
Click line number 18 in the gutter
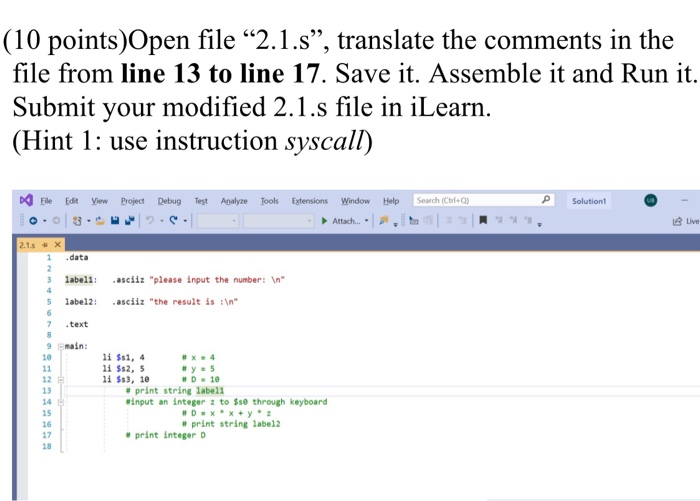(x=47, y=446)
